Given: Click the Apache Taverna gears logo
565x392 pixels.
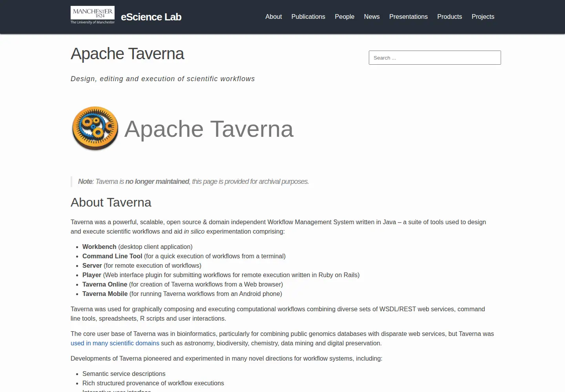Looking at the screenshot, I should point(95,128).
